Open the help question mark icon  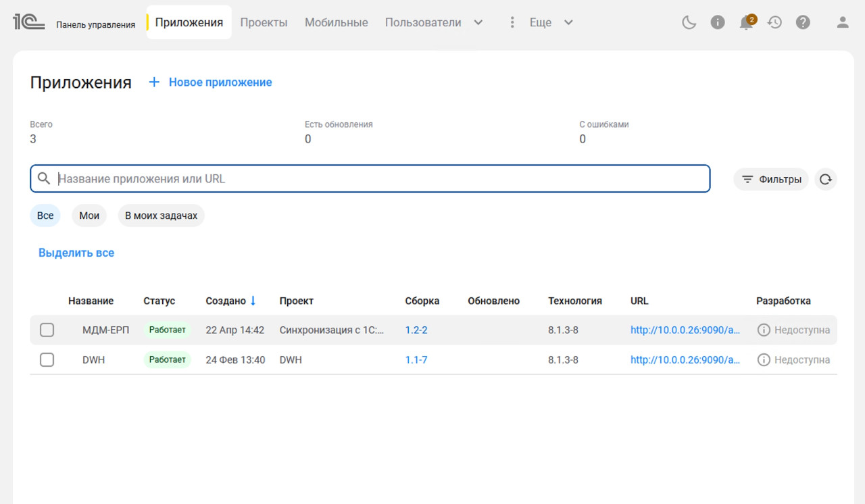click(803, 22)
